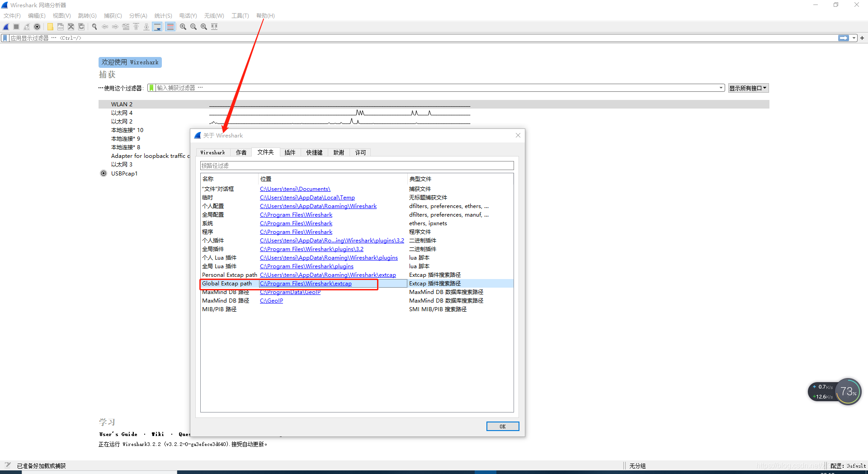
Task: Open global extcap path link
Action: point(306,284)
